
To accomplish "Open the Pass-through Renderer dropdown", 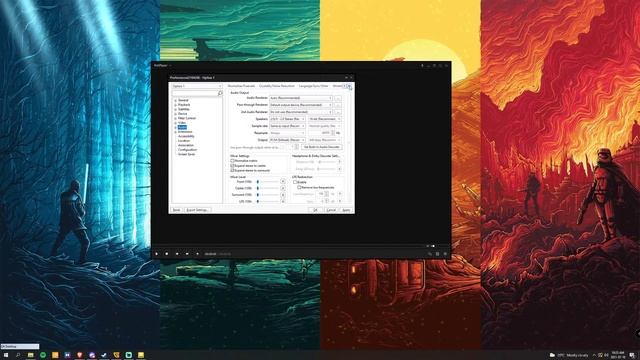I will click(x=301, y=105).
